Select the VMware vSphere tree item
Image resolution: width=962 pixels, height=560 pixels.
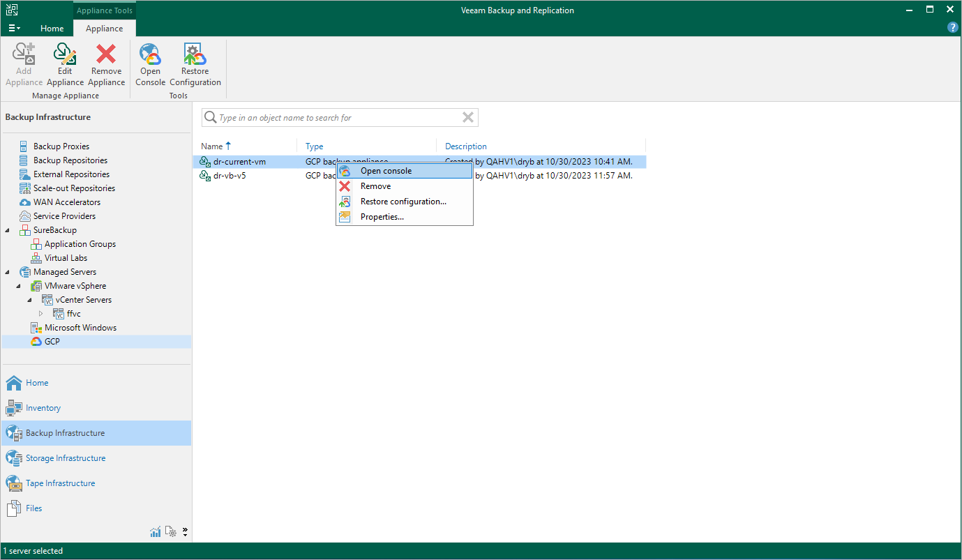75,286
